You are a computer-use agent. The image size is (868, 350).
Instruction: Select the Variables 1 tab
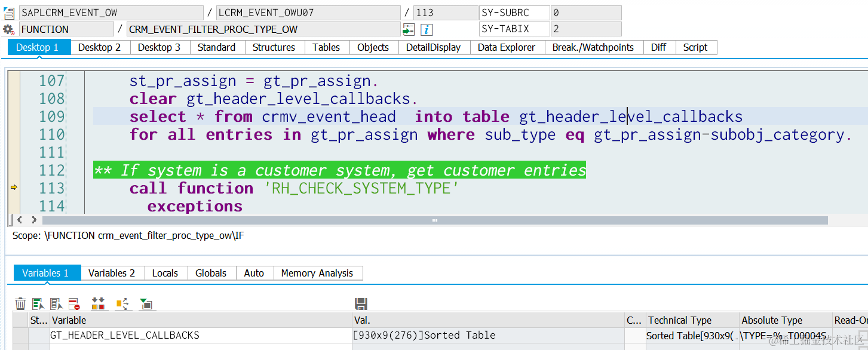pos(46,273)
